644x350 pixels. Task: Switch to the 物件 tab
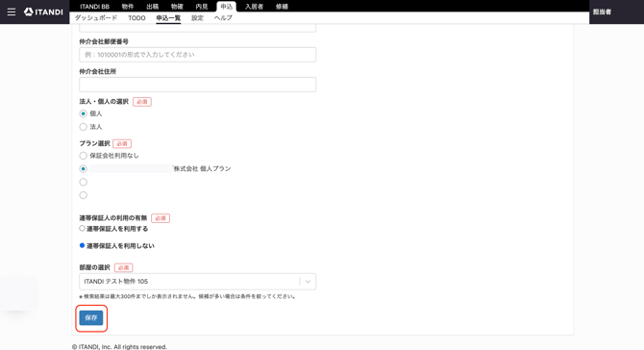(128, 7)
